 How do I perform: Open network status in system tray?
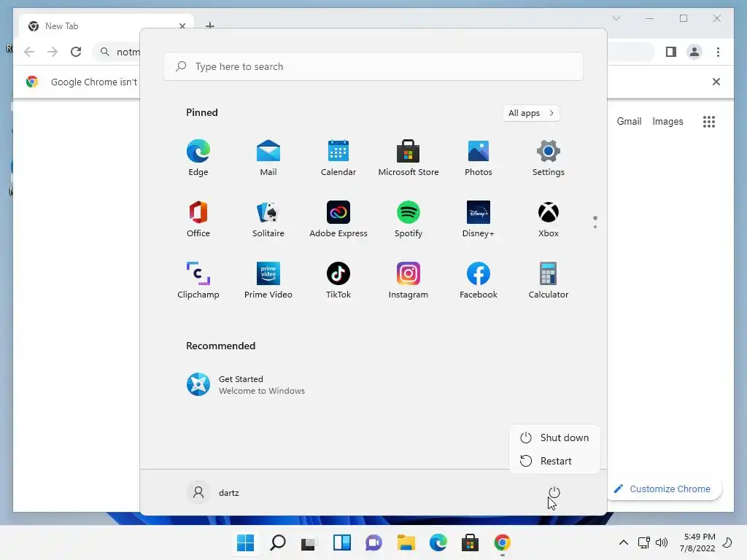click(644, 542)
